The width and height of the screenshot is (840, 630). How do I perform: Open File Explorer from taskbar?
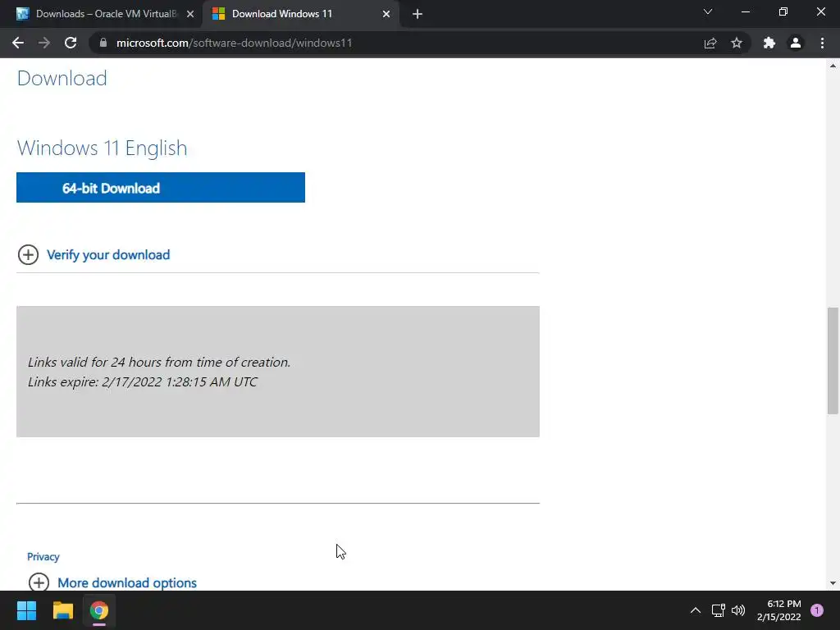(62, 610)
